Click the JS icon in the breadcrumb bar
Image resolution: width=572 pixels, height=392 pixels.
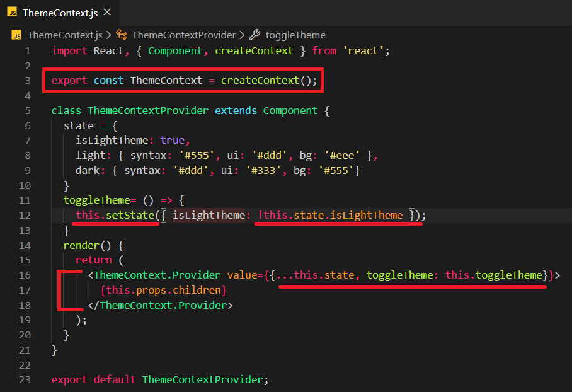click(18, 35)
